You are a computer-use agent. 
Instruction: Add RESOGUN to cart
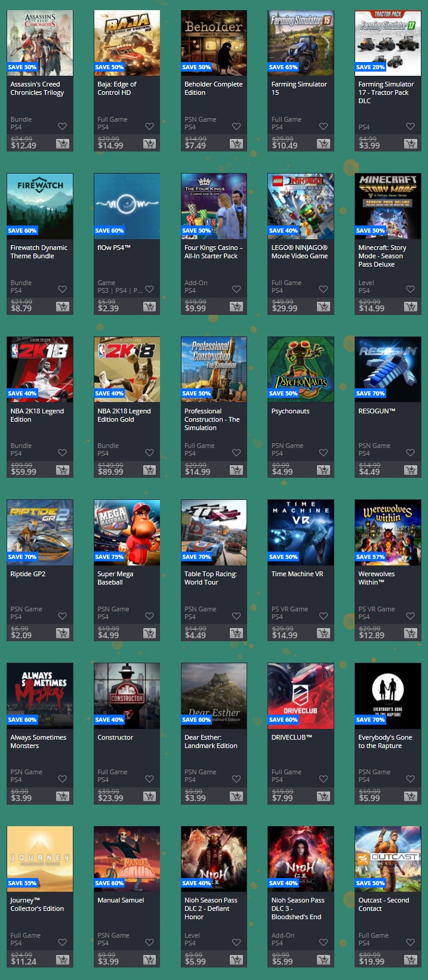(x=411, y=470)
